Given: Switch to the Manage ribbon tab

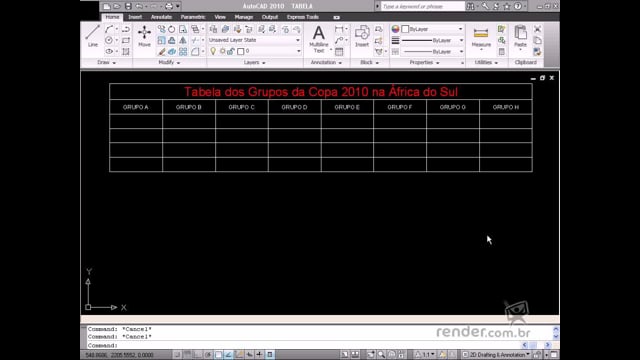Looking at the screenshot, I should coord(244,17).
